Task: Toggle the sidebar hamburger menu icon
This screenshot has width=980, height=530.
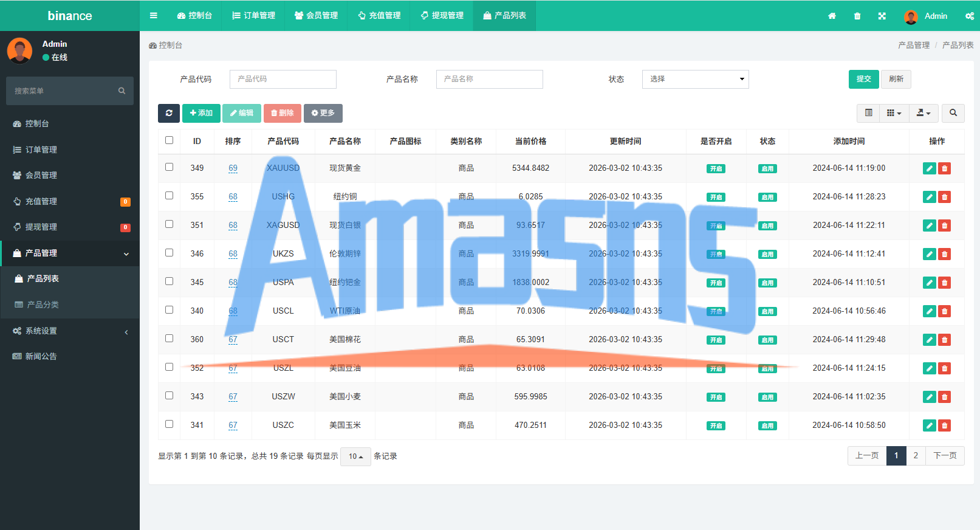Action: [x=154, y=16]
